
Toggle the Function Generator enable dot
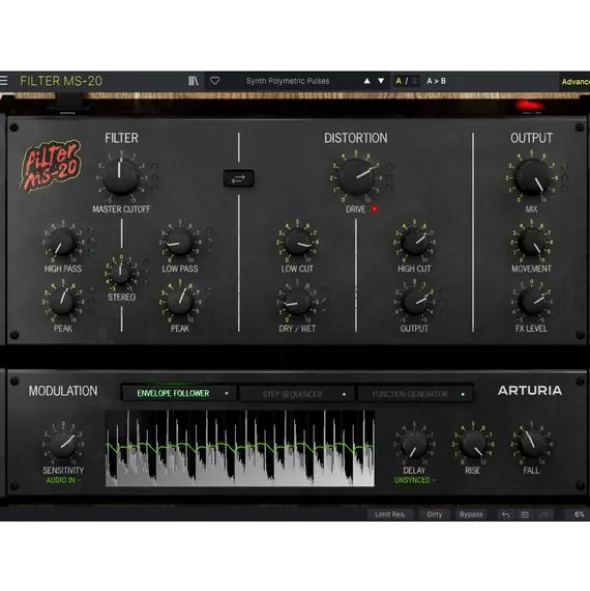coord(463,394)
